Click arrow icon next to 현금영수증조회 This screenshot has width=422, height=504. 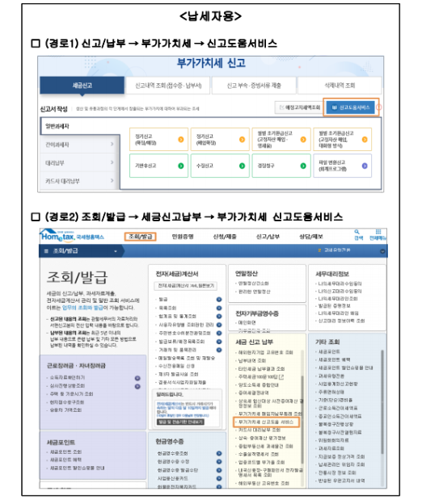click(x=219, y=453)
